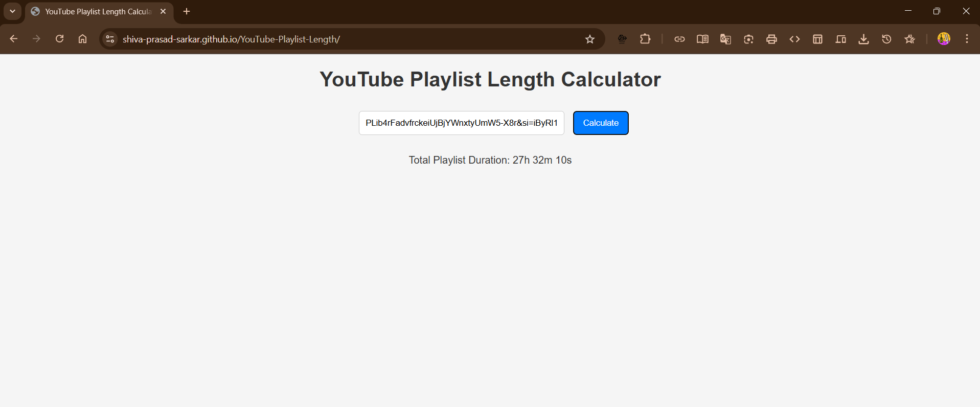Screen dimensions: 980x407
Task: Open the Chrome three-dot menu
Action: 967,39
